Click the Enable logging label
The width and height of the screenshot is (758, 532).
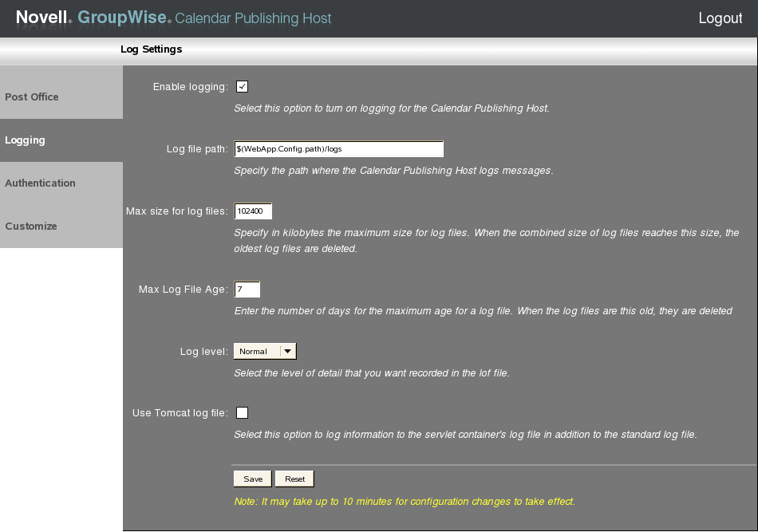[191, 87]
